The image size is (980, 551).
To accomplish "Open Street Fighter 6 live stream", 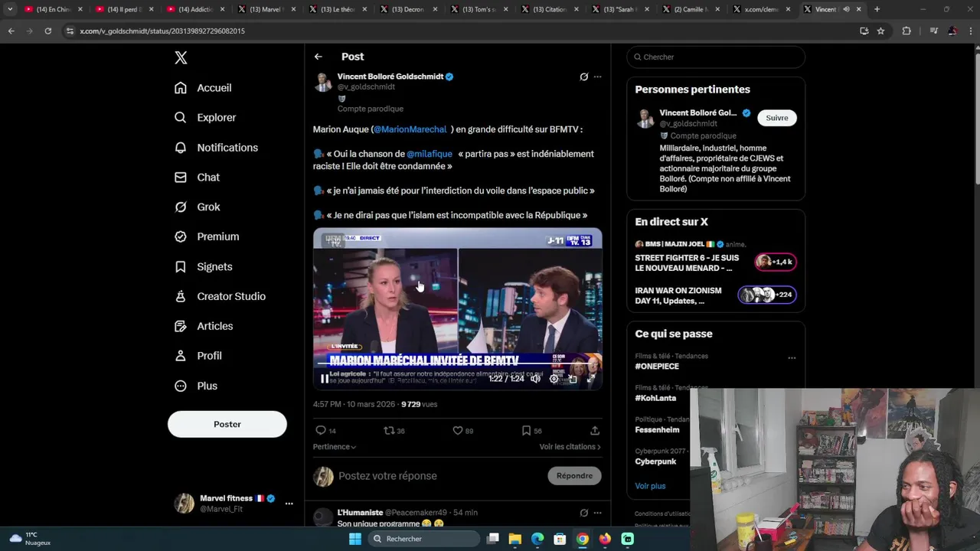I will (716, 258).
